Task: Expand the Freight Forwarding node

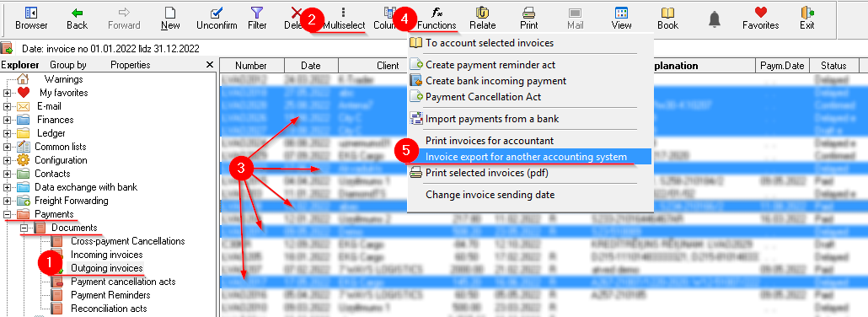Action: tap(8, 201)
